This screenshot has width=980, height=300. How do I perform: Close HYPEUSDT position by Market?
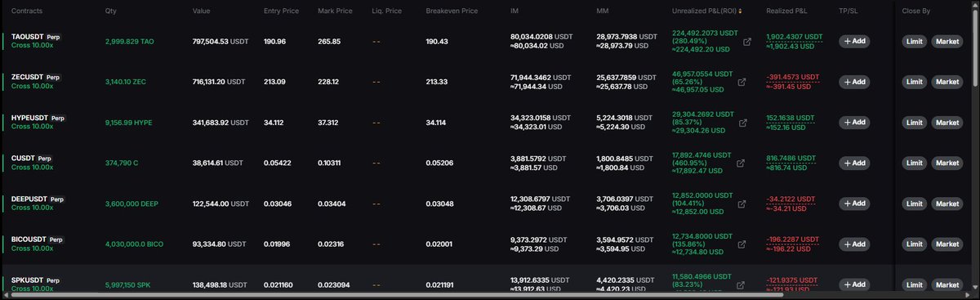pos(947,123)
